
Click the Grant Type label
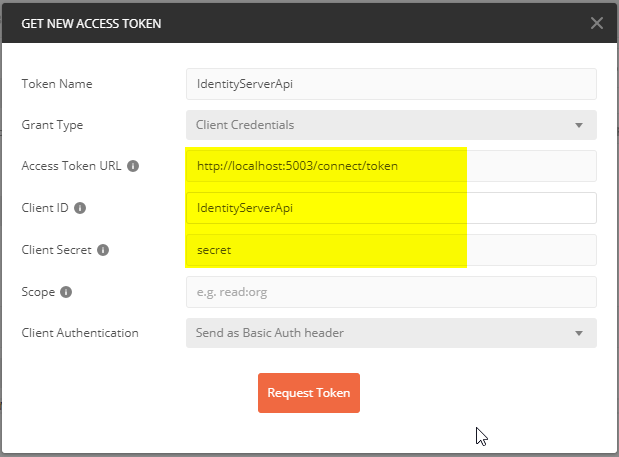pos(52,125)
